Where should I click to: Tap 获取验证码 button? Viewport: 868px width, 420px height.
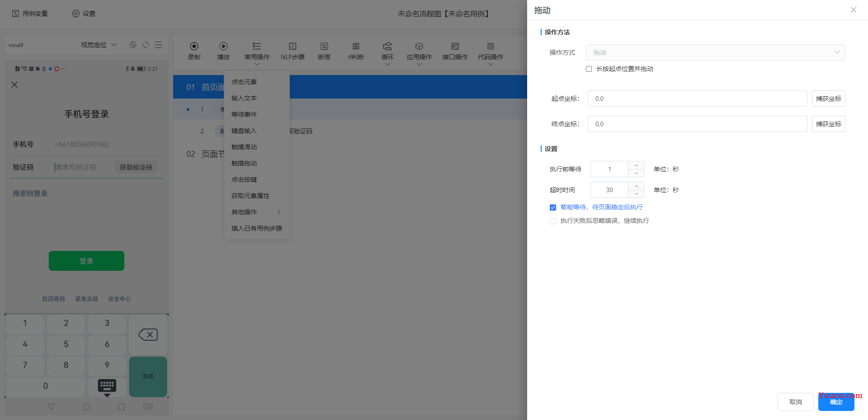pos(136,167)
